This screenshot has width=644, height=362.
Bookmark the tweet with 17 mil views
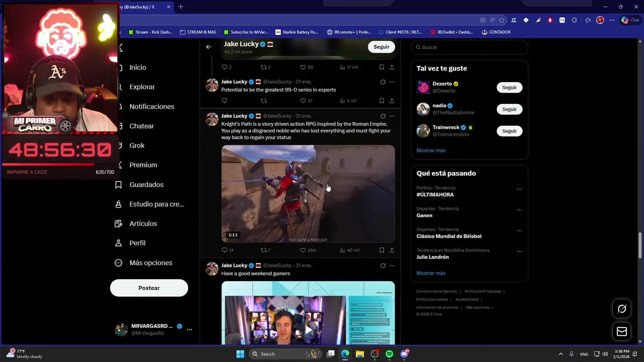tap(381, 67)
